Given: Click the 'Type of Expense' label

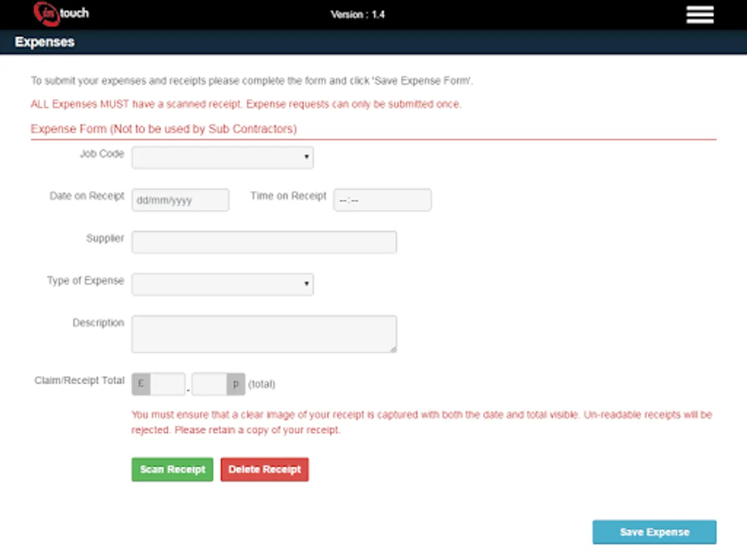Looking at the screenshot, I should tap(86, 281).
